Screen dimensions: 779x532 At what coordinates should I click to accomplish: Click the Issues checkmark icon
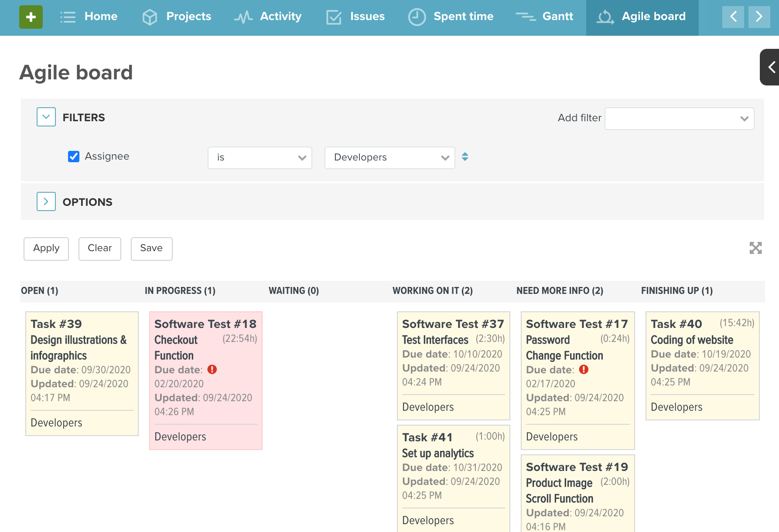(x=334, y=17)
